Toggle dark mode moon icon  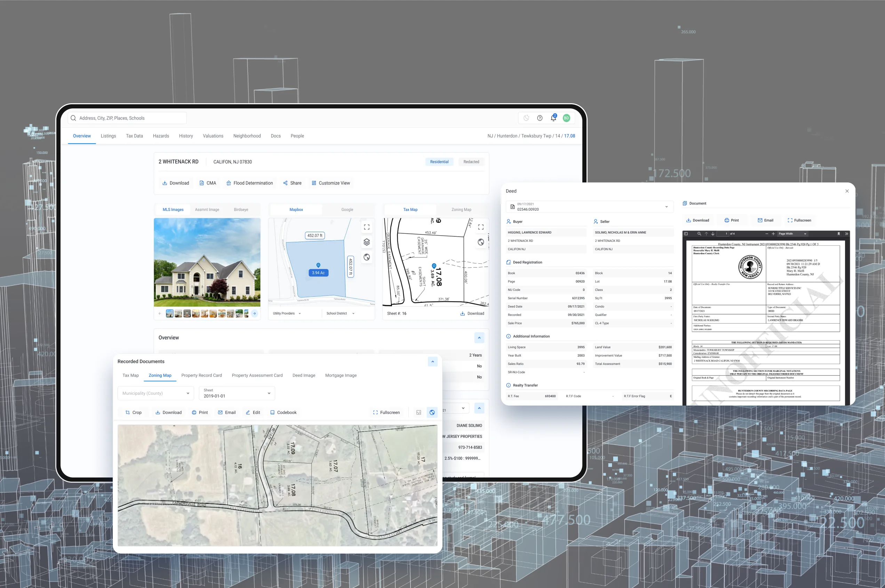coord(526,118)
